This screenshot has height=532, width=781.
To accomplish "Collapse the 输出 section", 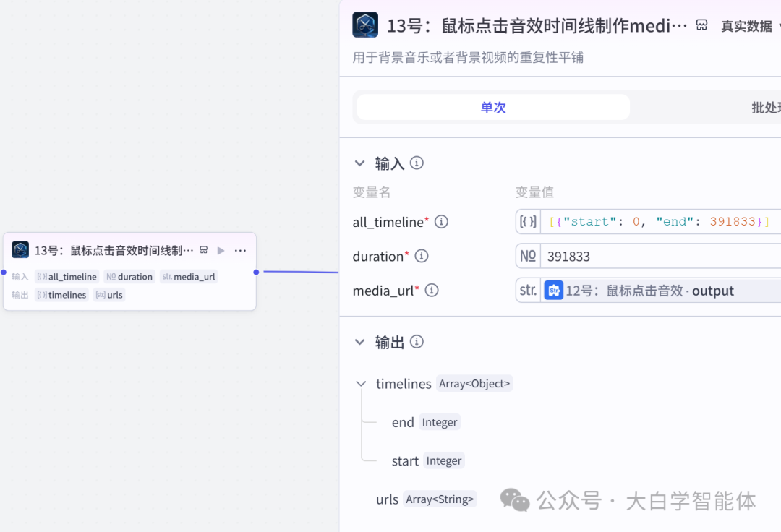I will pyautogui.click(x=359, y=342).
